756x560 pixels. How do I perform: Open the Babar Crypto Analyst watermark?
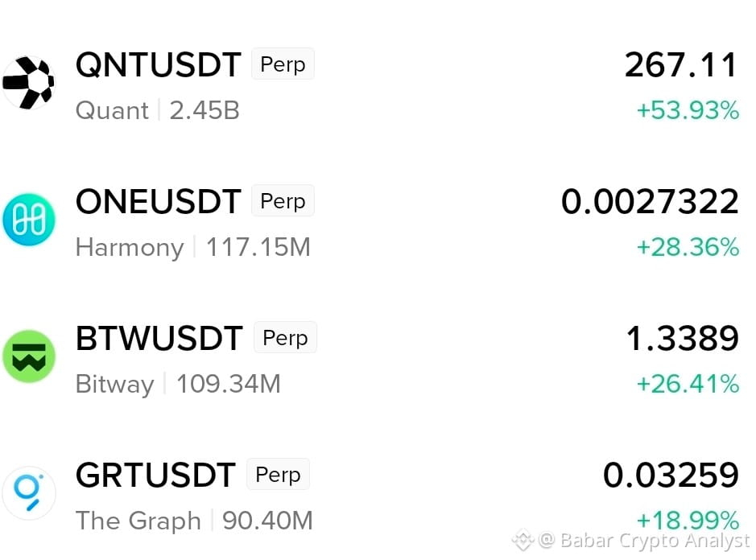(643, 540)
